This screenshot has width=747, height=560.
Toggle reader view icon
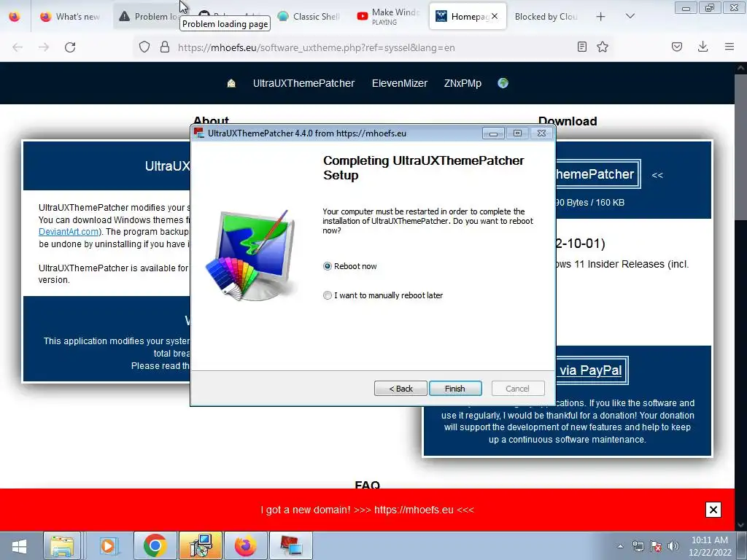point(581,47)
